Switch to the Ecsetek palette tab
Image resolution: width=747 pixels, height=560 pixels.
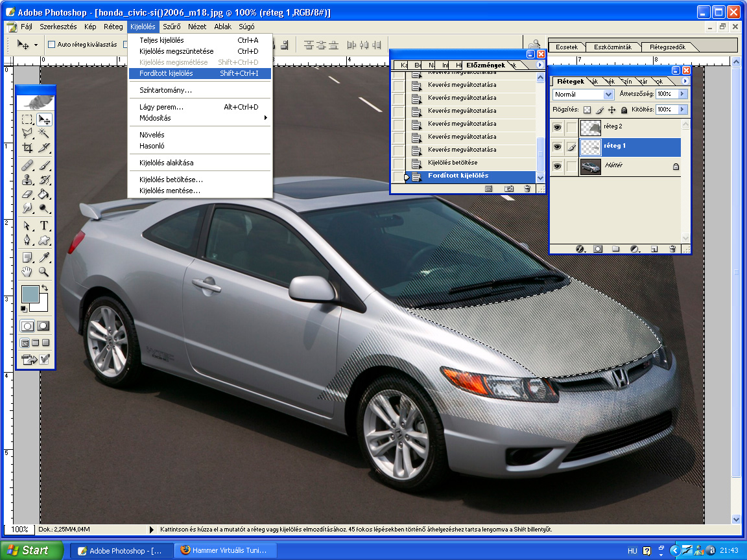point(566,47)
